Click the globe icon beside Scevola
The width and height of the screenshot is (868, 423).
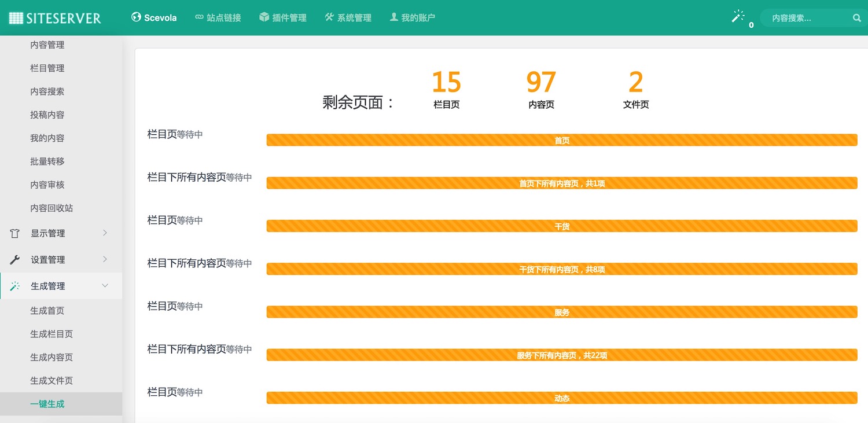pos(137,17)
